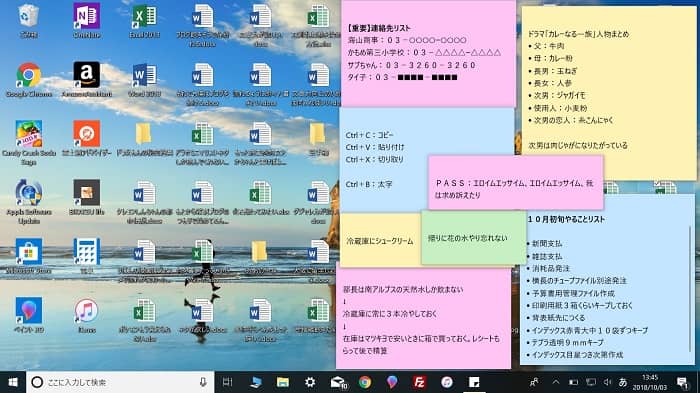Image resolution: width=700 pixels, height=393 pixels.
Task: Select the pink PASS sticky note
Action: click(x=516, y=183)
